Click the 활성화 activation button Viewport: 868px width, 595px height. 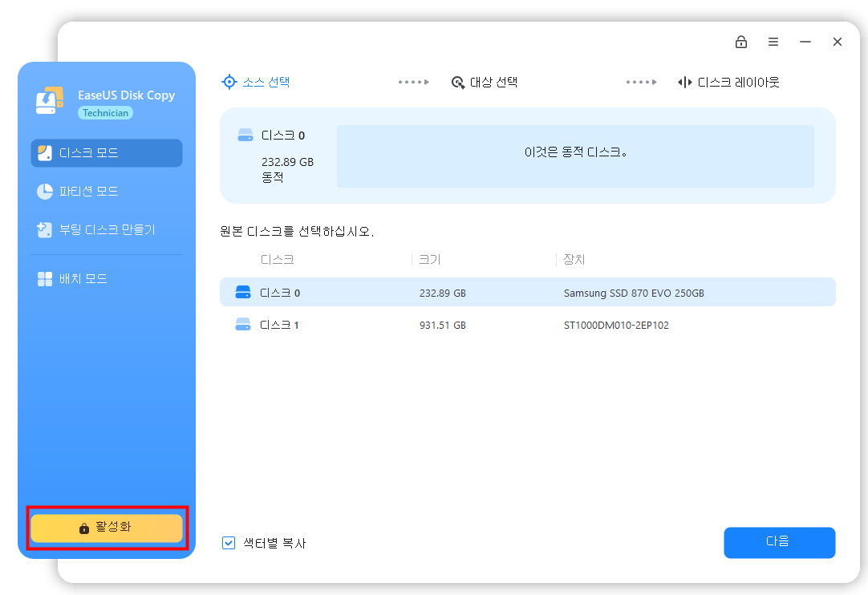click(106, 528)
